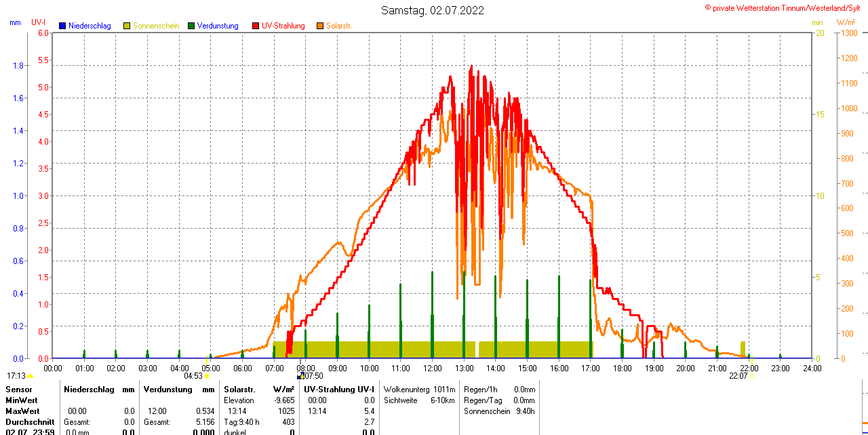
Task: Click the UV-Strahlung legend label
Action: 283,26
